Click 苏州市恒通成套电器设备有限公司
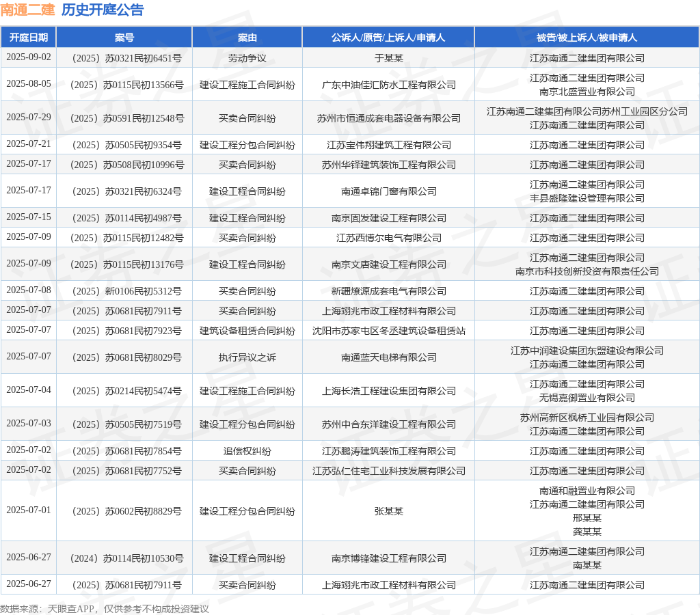Screen dimensions: 700x615 (x=388, y=118)
